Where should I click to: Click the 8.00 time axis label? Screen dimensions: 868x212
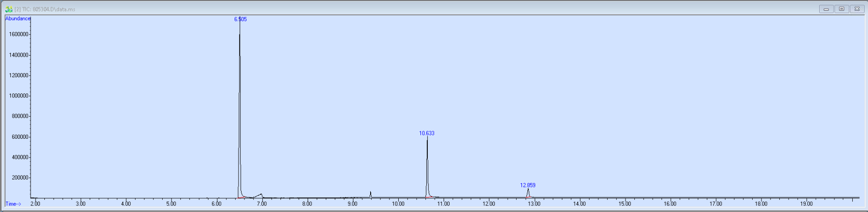pyautogui.click(x=307, y=204)
